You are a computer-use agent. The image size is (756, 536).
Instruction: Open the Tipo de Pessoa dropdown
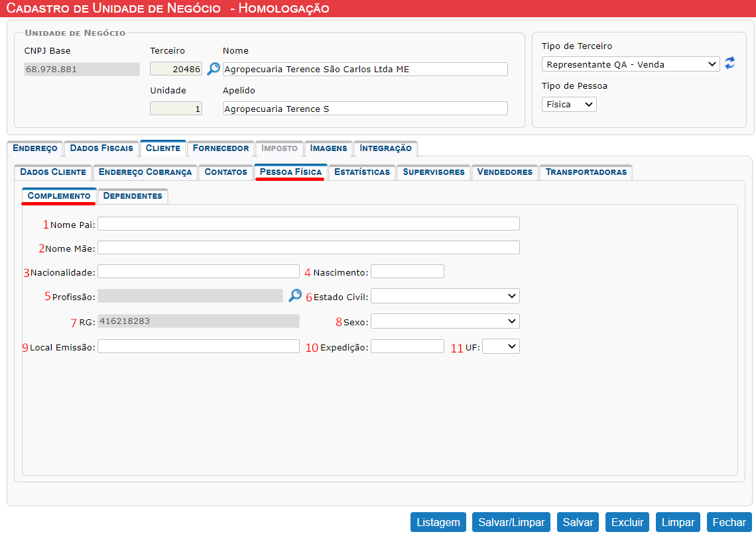(x=569, y=104)
